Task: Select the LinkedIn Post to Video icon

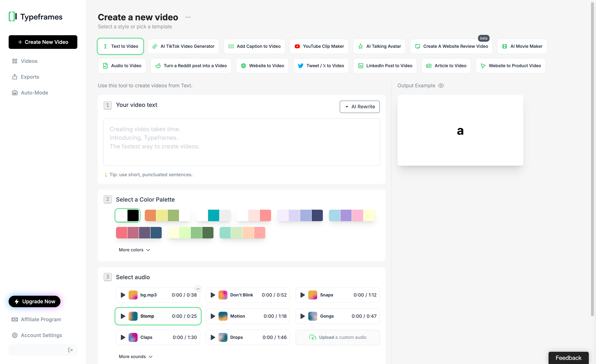Action: 361,65
